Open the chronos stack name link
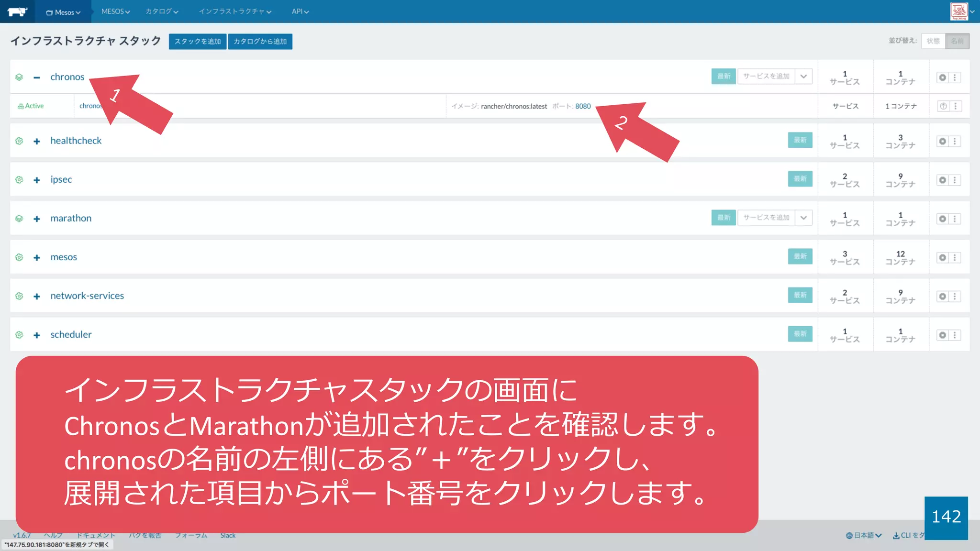 tap(67, 77)
